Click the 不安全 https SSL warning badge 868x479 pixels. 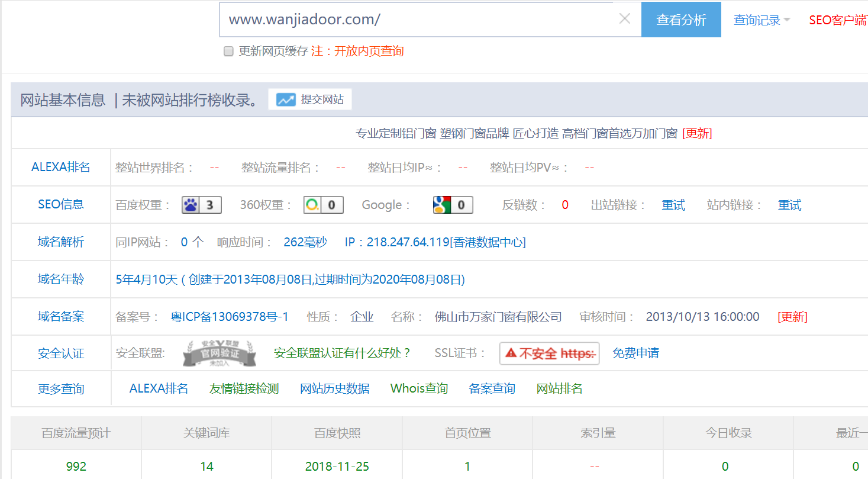coord(549,353)
